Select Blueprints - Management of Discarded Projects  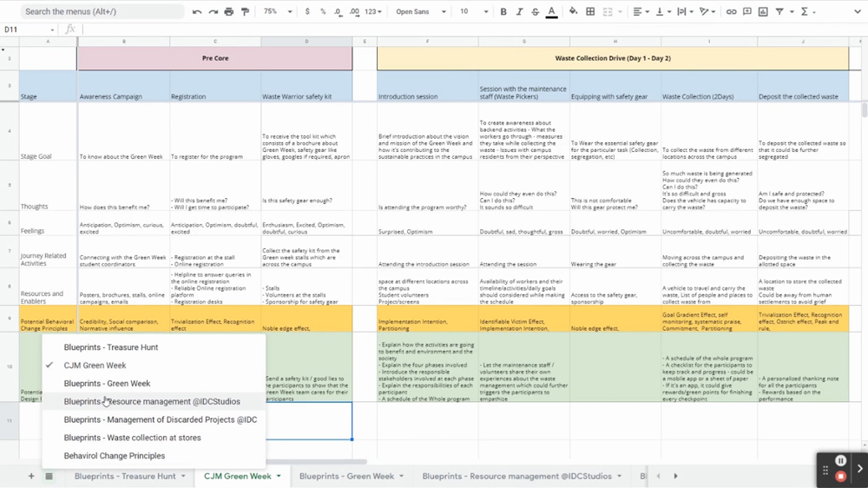click(x=154, y=420)
